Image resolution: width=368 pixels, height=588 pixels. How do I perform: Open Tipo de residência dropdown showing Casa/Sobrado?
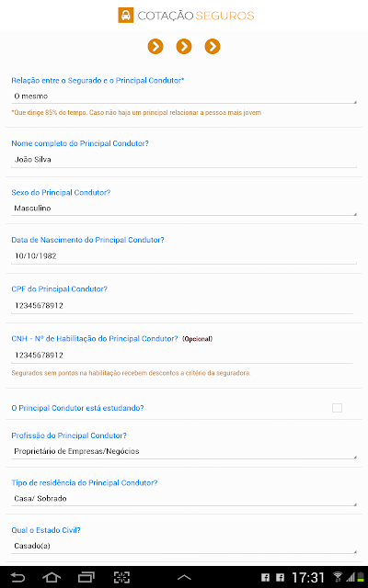click(184, 498)
